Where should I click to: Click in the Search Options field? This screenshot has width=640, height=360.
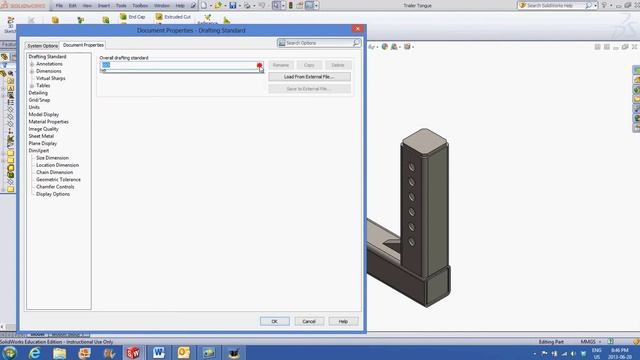(x=318, y=43)
